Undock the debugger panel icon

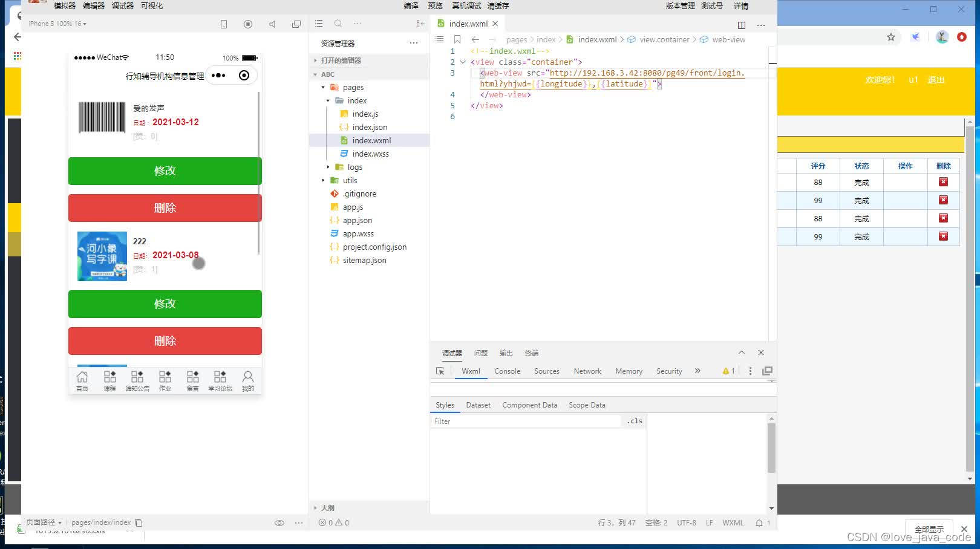point(767,371)
